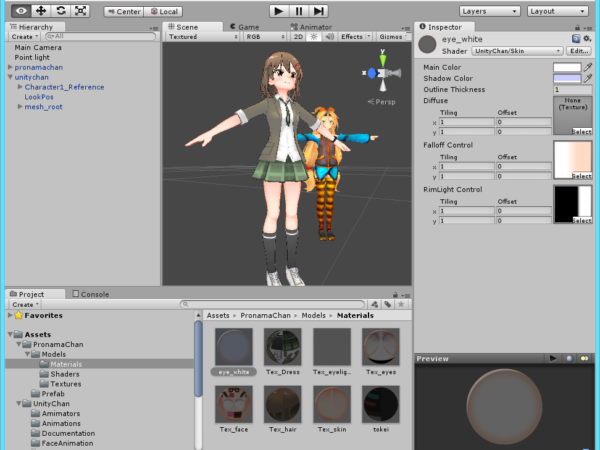Click Search by Label tag icon
The width and height of the screenshot is (600, 450).
(x=388, y=304)
